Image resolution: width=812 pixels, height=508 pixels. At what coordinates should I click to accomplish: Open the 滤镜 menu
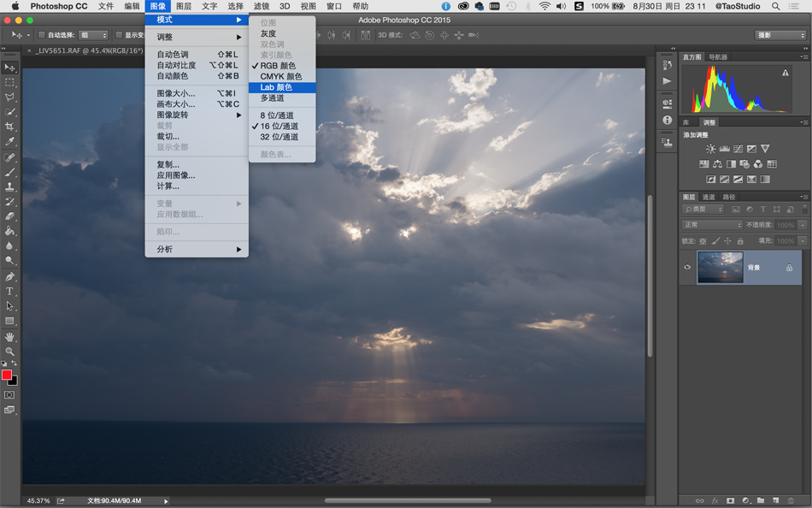pos(262,6)
